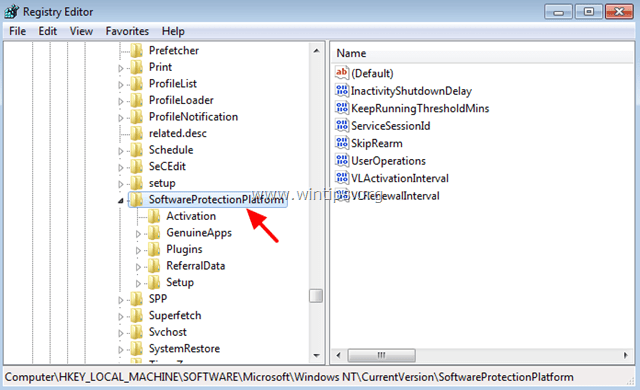Viewport: 640px width, 390px height.
Task: Click the (Default) string value icon
Action: point(342,73)
